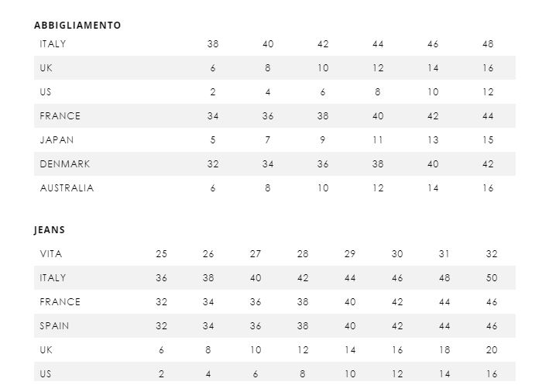Select the VITA row label
Viewport: 549px width, 392px height.
tap(51, 254)
